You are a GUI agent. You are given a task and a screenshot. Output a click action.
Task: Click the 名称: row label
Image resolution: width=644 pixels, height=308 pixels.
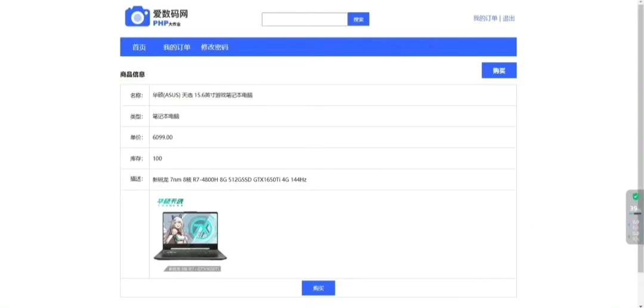137,96
